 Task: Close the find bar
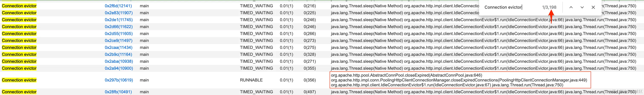(x=593, y=7)
